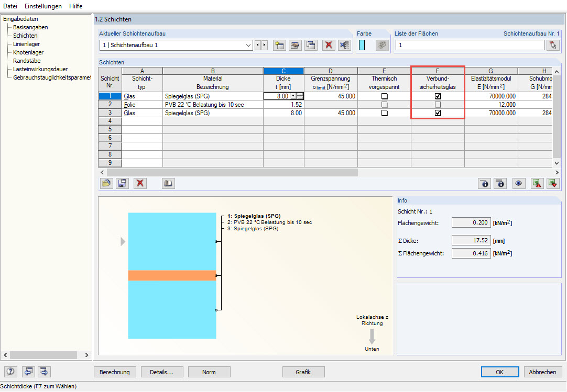Create a new Schichtenaufbau via toolbar icon
This screenshot has height=392, width=567.
pyautogui.click(x=279, y=45)
